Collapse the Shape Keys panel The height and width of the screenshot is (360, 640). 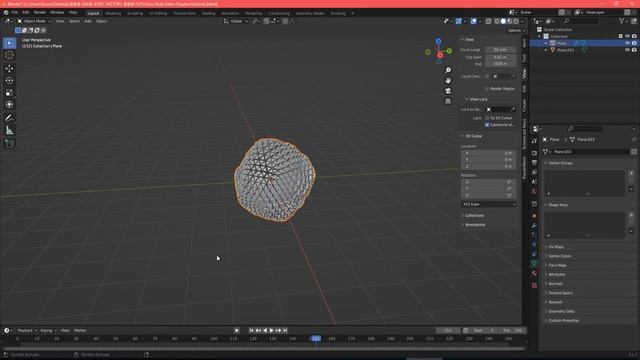click(x=558, y=205)
